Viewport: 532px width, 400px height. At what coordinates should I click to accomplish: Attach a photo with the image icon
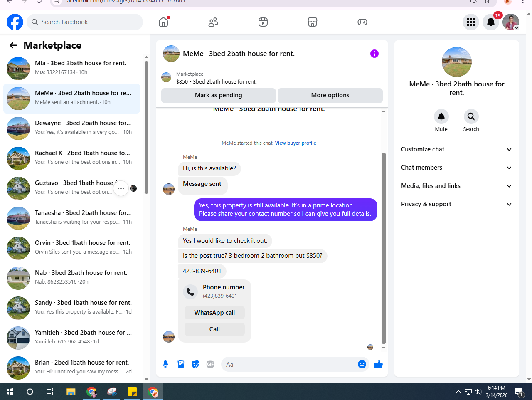[180, 365]
